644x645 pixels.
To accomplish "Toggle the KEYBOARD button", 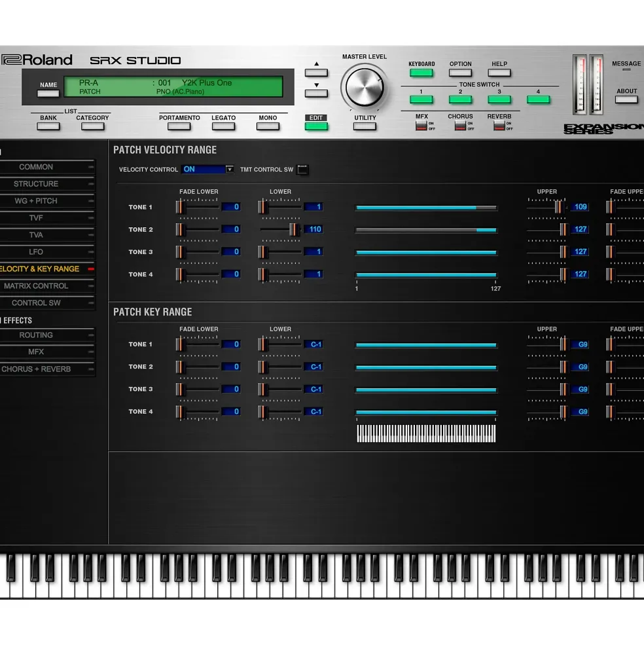I will [421, 73].
